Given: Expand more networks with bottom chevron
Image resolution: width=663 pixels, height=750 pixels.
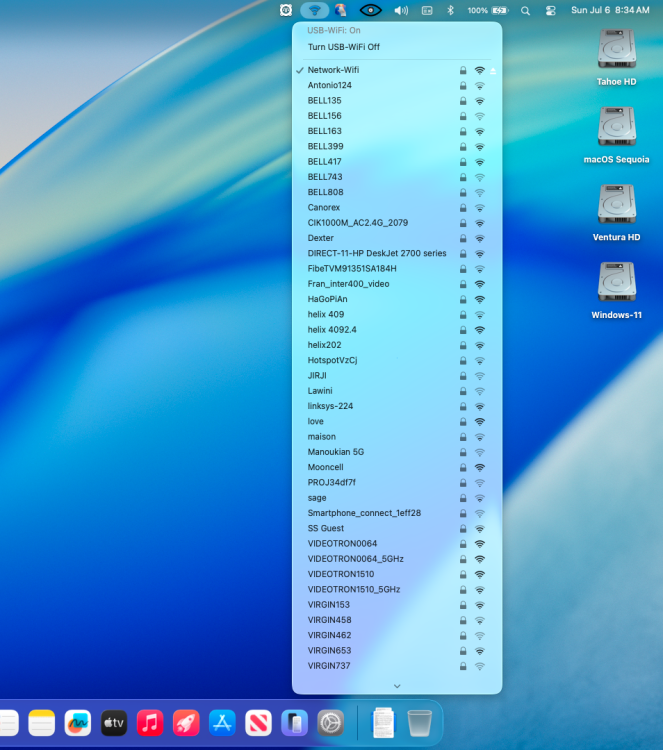Looking at the screenshot, I should coord(397,686).
